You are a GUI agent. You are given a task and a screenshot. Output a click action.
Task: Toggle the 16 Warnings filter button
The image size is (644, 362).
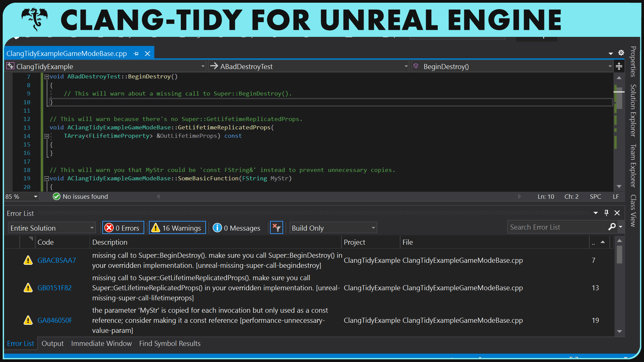177,228
